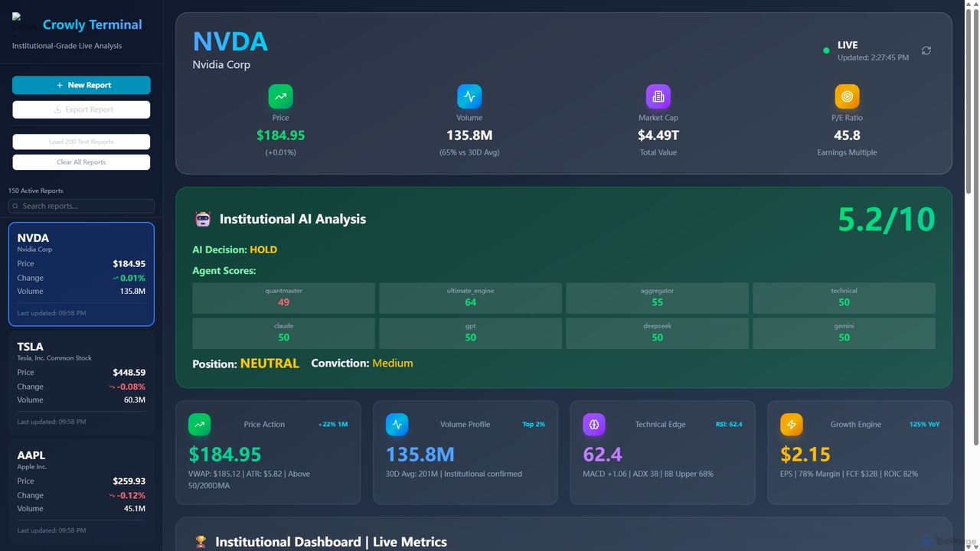Click the refresh icon beside LIVE status
This screenshot has width=980, height=551.
click(x=926, y=51)
